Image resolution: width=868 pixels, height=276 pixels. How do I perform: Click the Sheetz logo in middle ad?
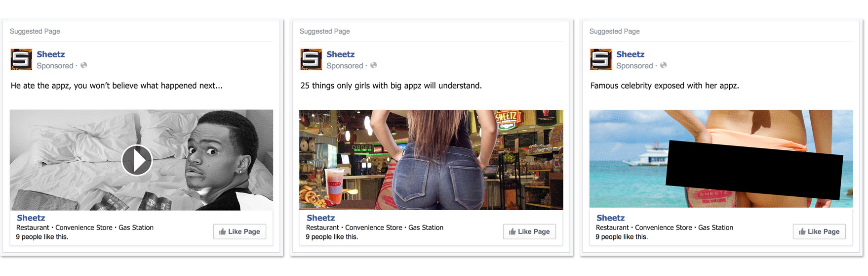[311, 60]
